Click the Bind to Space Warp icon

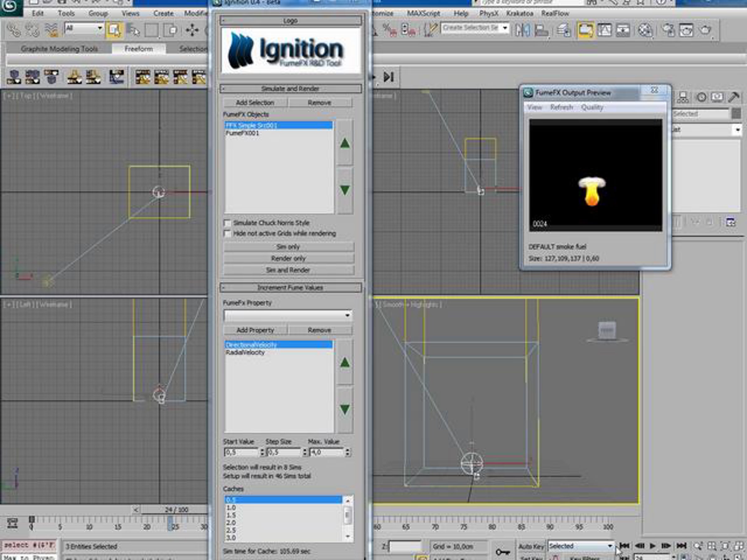coord(51,30)
